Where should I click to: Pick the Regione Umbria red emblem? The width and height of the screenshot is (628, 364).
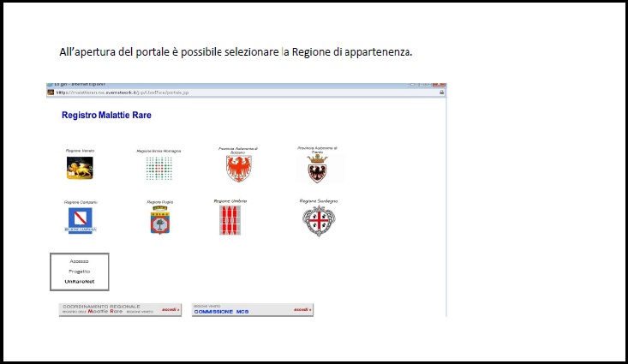[230, 220]
